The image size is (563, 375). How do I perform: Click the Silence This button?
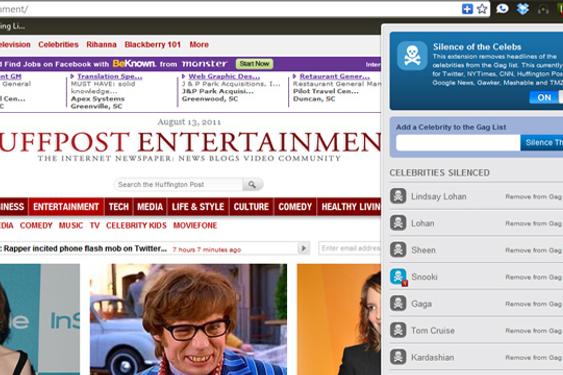click(x=541, y=143)
